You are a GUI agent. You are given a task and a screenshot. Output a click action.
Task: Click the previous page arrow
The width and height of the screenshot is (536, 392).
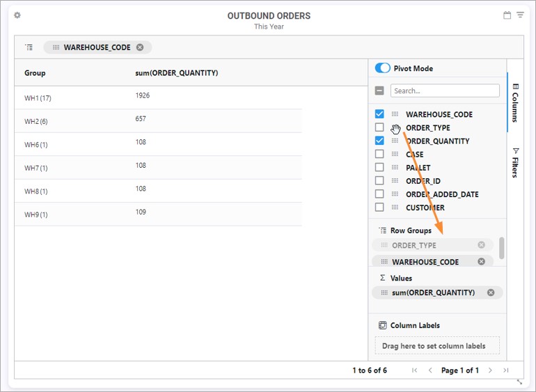(430, 370)
